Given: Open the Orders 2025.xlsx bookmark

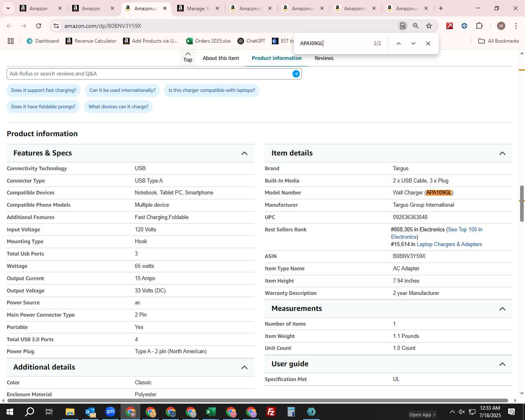Looking at the screenshot, I should tap(208, 41).
